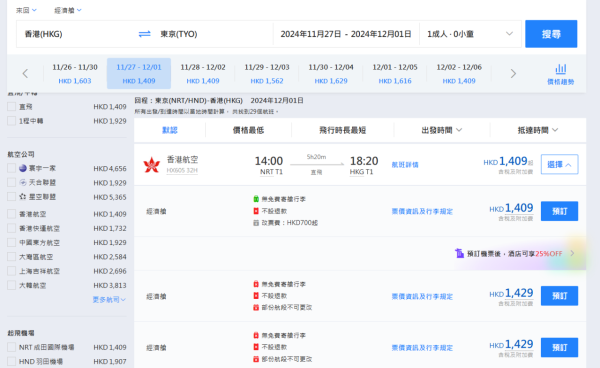Open departure time sort dropdown

click(442, 130)
